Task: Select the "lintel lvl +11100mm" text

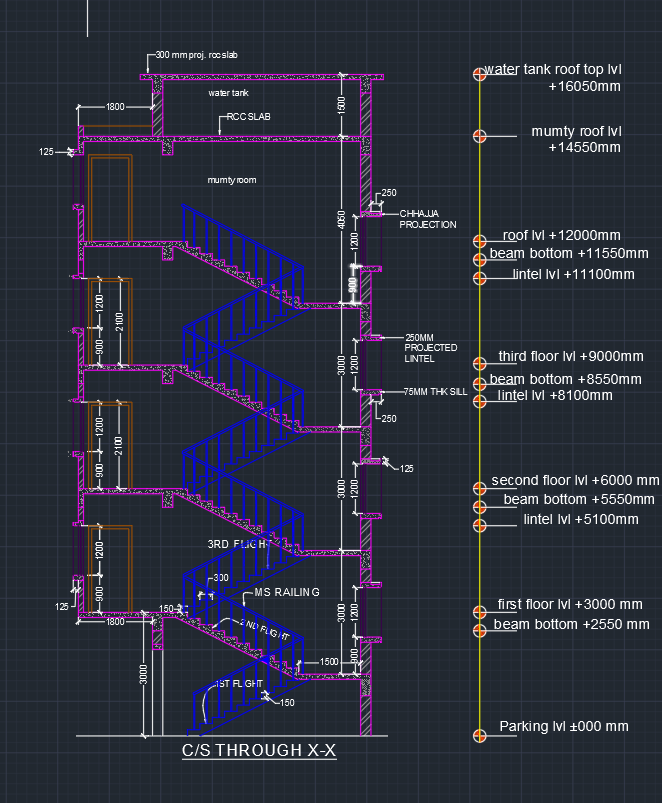Action: tap(573, 274)
